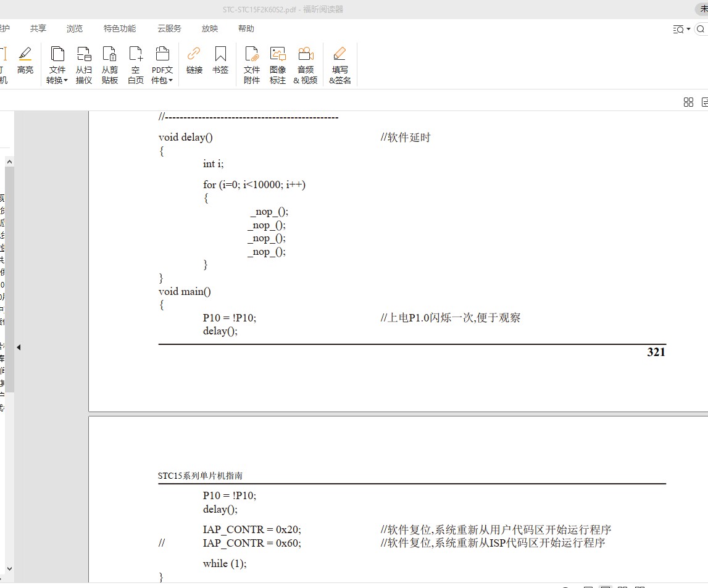
Task: Select the 图像标注 image annotation tool
Action: tap(278, 65)
